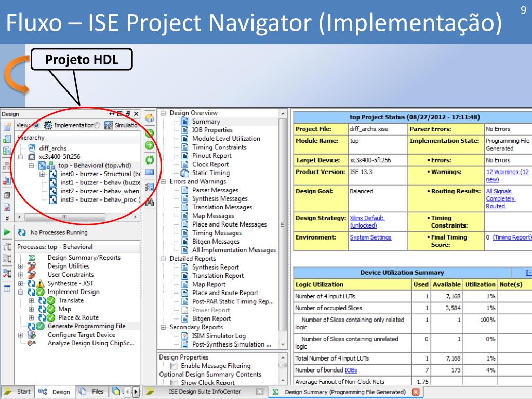Viewport: 532px width, 399px height.
Task: Switch to the Files tab
Action: [91, 392]
